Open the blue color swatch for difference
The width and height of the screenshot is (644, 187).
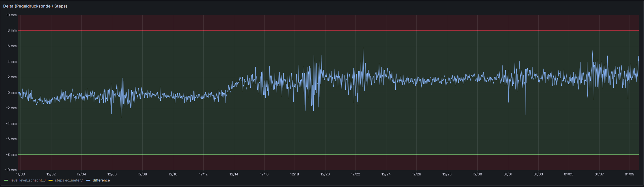tap(88, 180)
